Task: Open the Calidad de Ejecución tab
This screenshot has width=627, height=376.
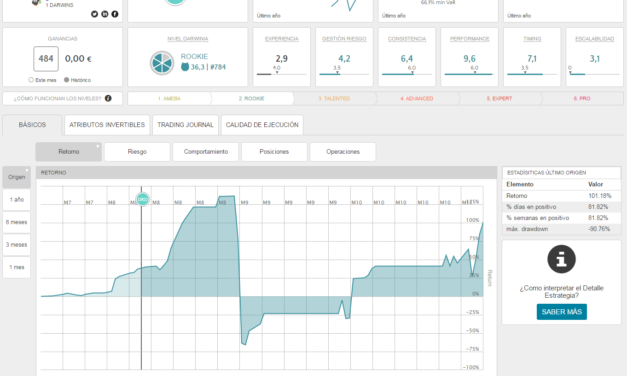Action: click(262, 125)
